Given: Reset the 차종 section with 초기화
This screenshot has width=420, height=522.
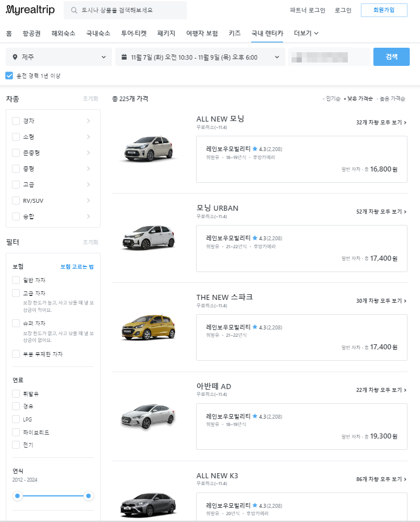Looking at the screenshot, I should coord(90,98).
